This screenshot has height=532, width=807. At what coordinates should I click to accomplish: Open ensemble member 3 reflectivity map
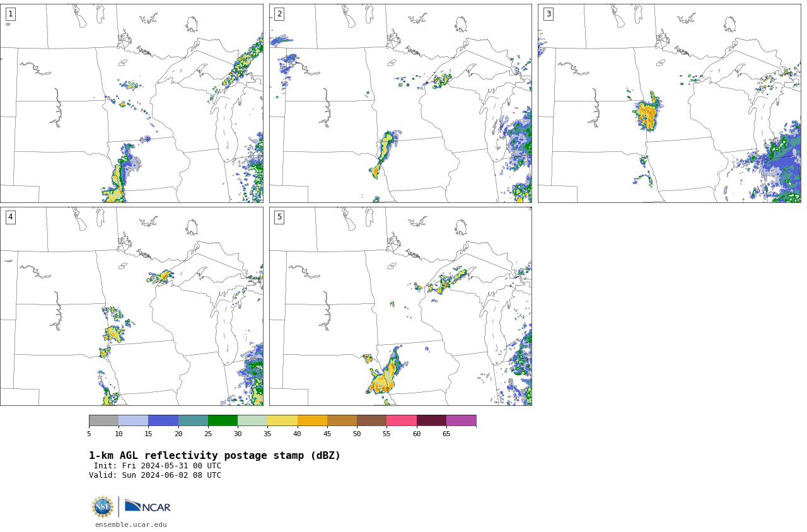pyautogui.click(x=669, y=103)
